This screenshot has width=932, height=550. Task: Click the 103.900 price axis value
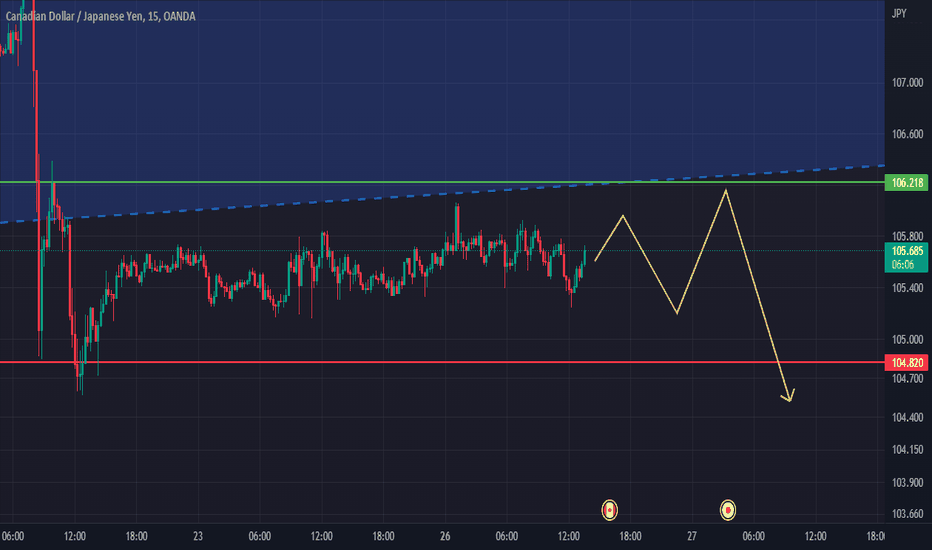tap(907, 482)
